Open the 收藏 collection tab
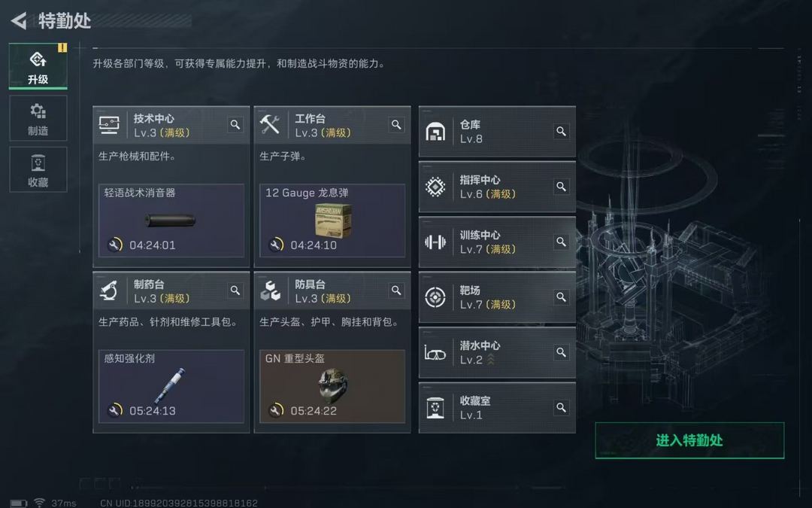Screen dimensions: 812x508 coord(38,169)
